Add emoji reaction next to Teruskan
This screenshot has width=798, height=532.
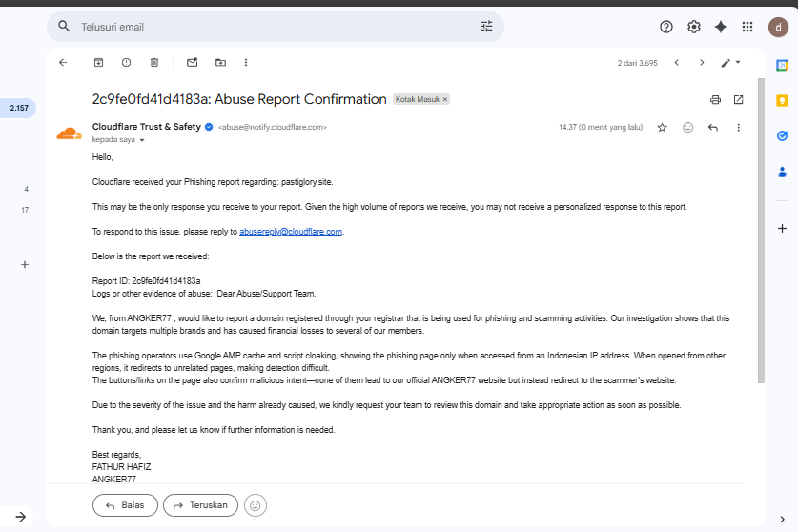[x=256, y=505]
